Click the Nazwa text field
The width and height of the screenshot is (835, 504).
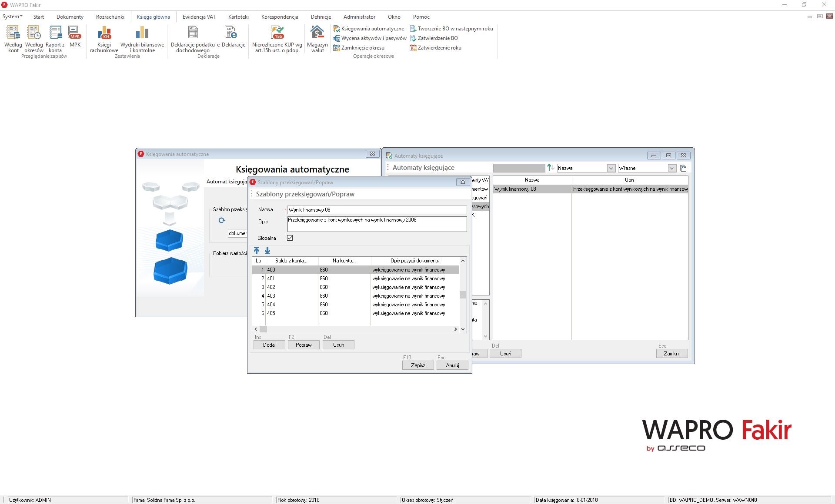point(377,210)
